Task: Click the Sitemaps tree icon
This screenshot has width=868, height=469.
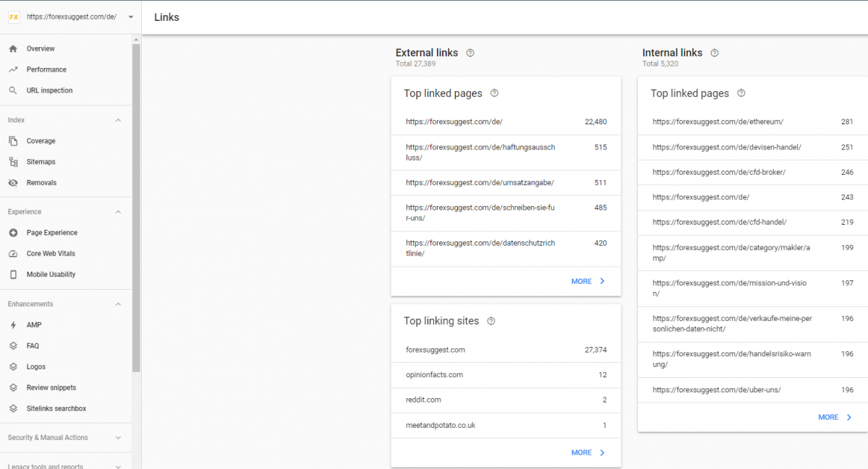Action: tap(13, 162)
